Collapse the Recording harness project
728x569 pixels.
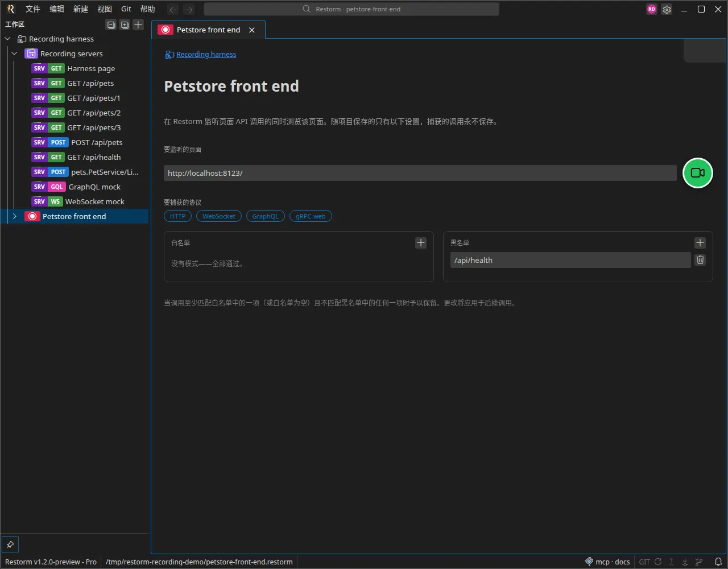coord(8,39)
